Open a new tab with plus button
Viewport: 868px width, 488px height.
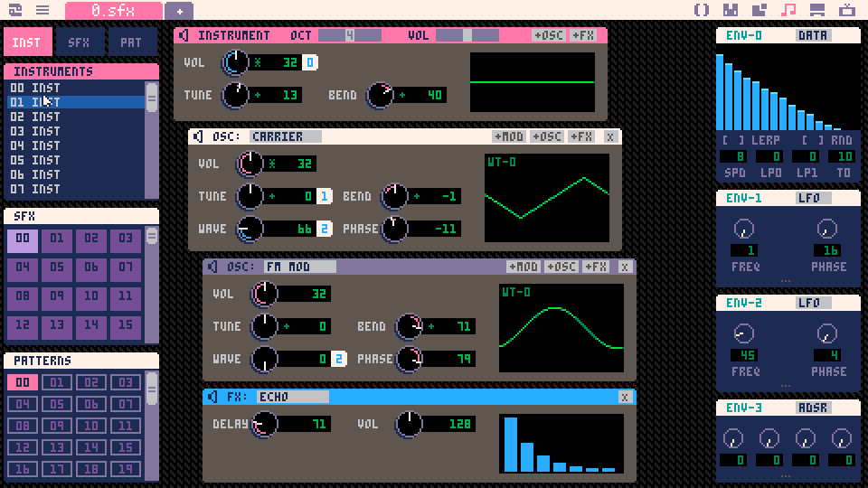tap(179, 11)
